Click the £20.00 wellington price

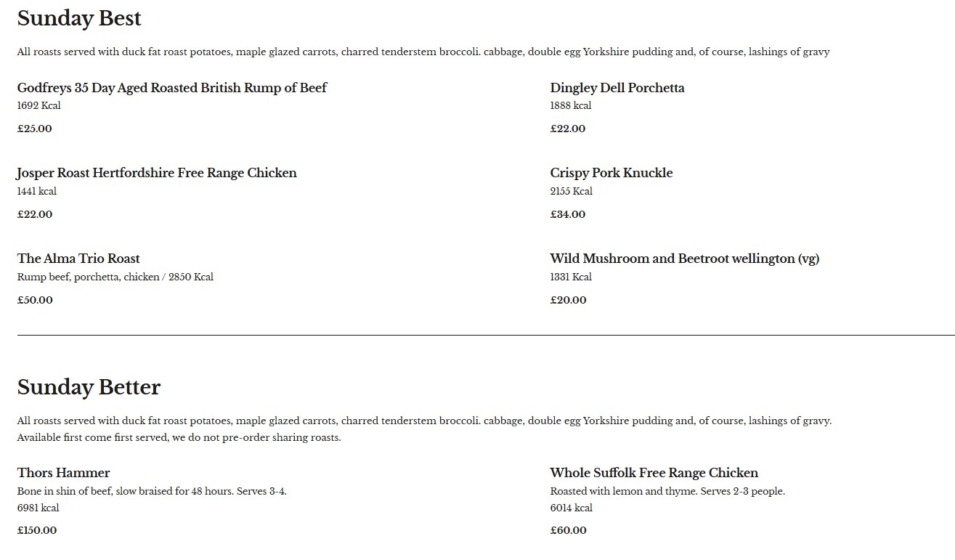[568, 300]
